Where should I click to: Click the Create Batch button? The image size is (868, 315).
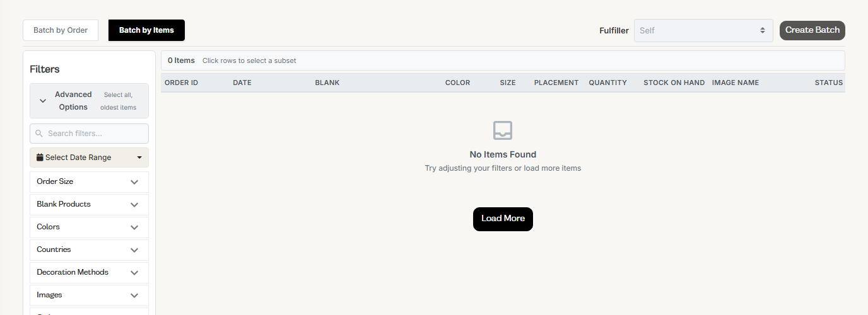click(x=812, y=30)
